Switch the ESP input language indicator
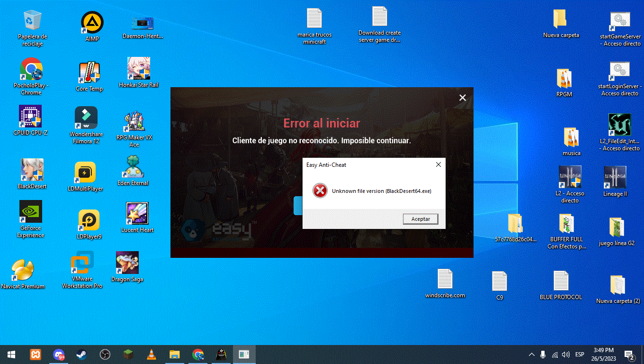This screenshot has width=644, height=364. coord(579,355)
